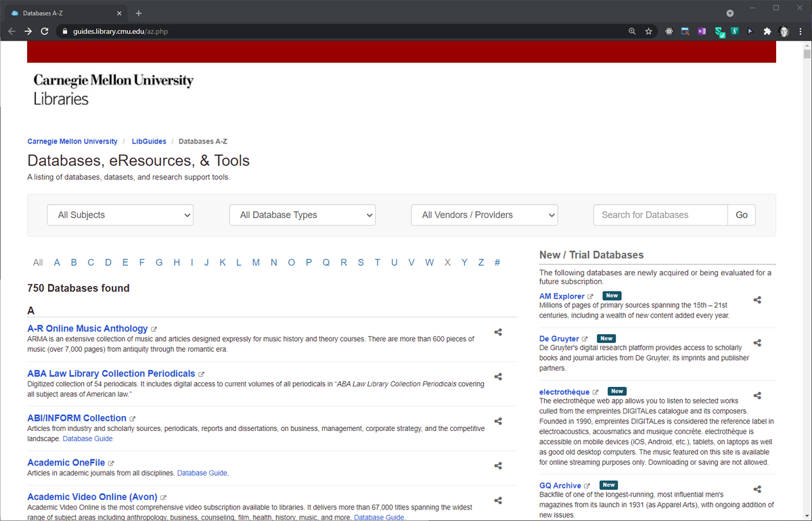Share Academic Video Online entry
The width and height of the screenshot is (812, 521).
click(498, 500)
